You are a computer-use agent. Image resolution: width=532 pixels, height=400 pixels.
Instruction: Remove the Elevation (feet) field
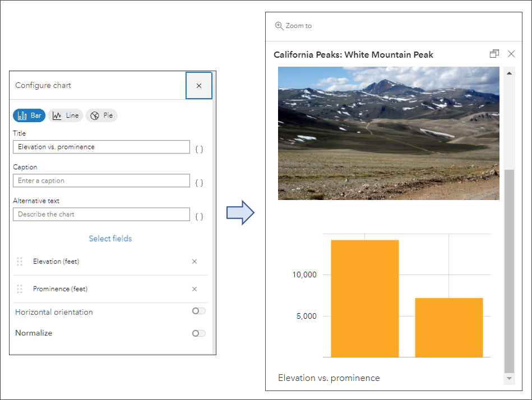[x=195, y=262]
